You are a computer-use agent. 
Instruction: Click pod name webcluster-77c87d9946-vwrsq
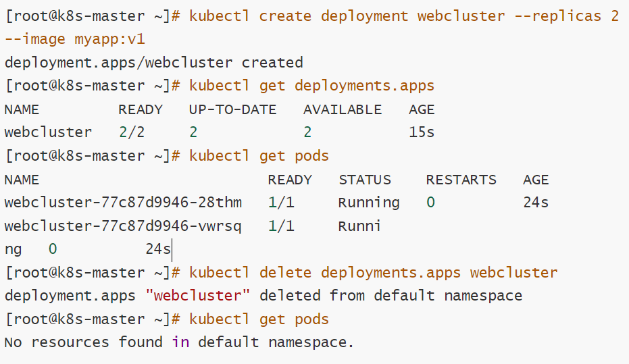point(123,226)
